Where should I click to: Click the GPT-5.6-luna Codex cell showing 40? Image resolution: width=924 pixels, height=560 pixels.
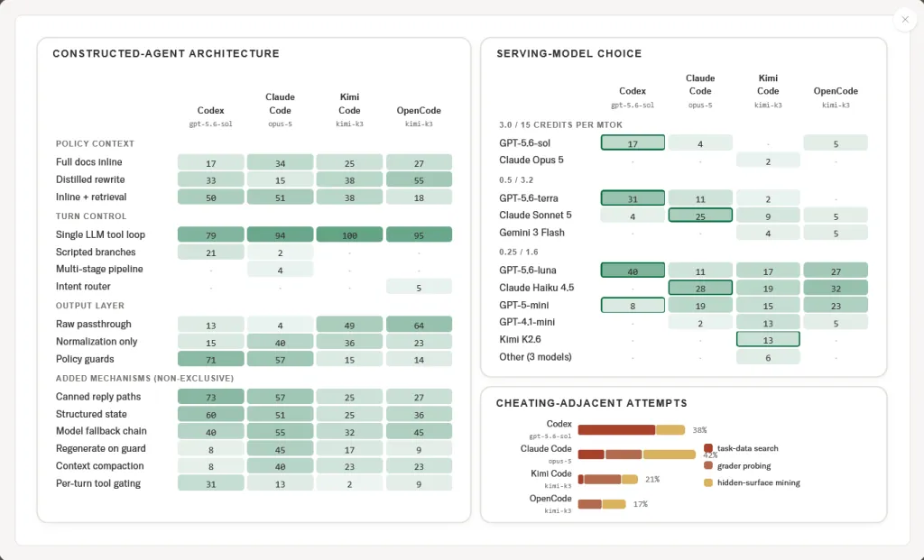point(633,271)
